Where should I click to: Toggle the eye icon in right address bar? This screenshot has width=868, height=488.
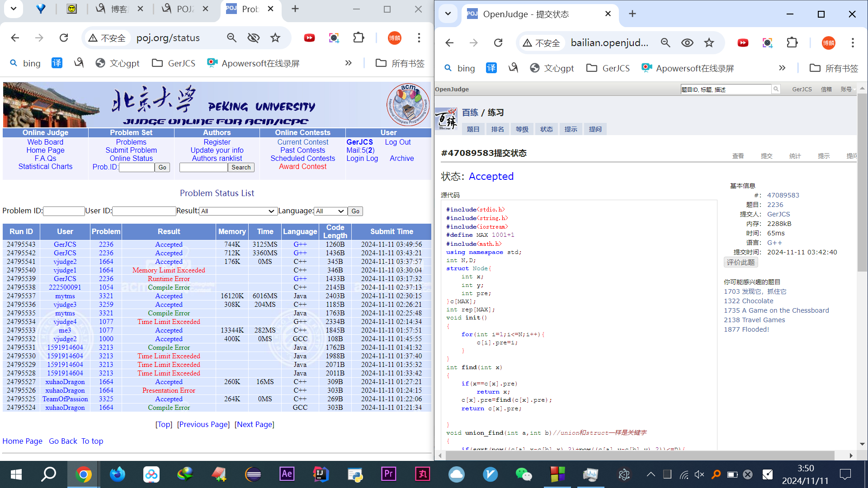[x=687, y=43]
